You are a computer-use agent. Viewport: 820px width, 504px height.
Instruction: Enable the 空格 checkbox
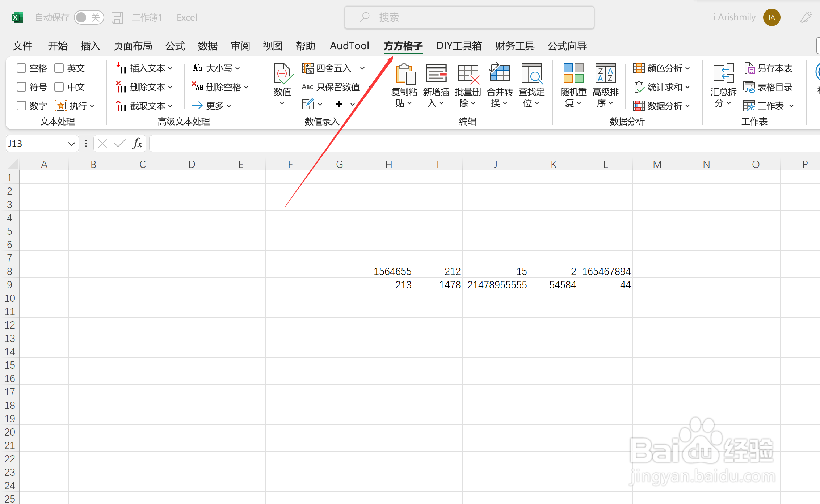pos(21,68)
